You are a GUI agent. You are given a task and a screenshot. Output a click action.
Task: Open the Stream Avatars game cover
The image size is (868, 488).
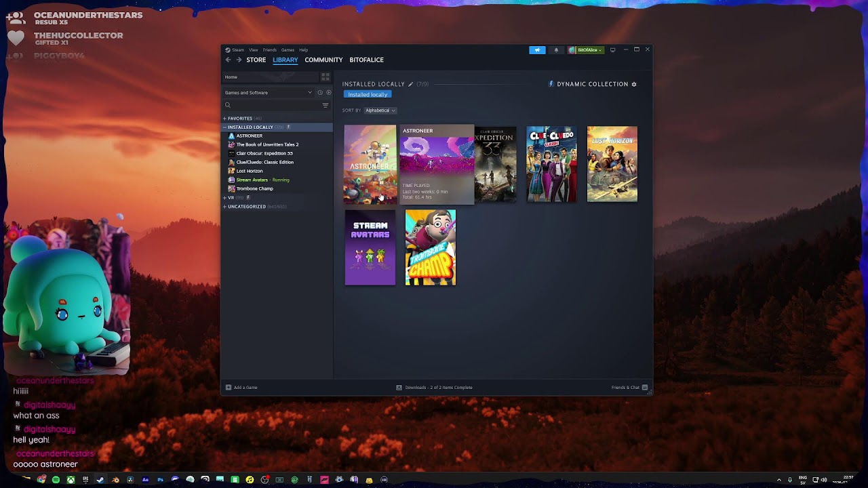tap(370, 247)
